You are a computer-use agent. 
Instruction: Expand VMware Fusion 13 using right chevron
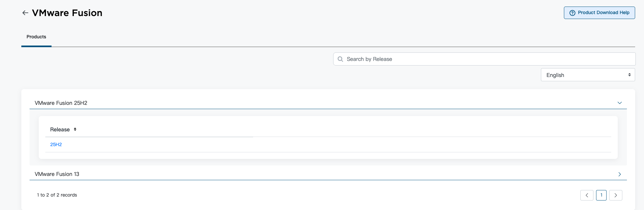point(619,174)
